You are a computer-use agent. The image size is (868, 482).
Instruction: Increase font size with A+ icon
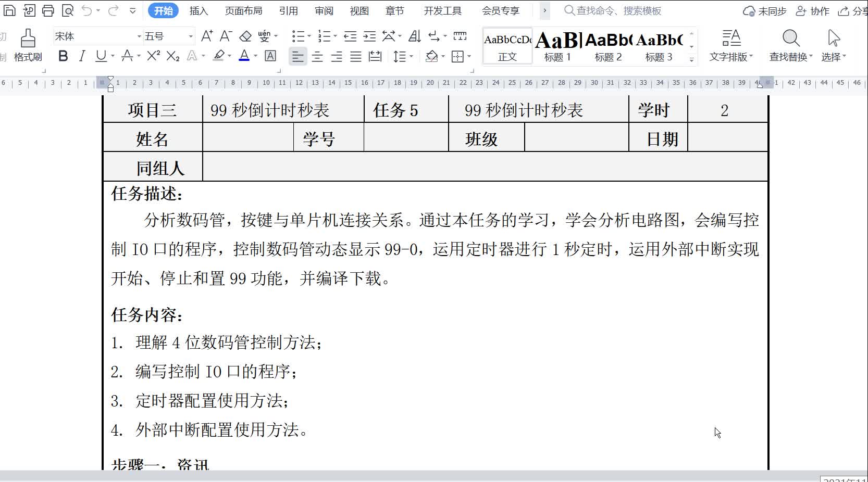(207, 36)
